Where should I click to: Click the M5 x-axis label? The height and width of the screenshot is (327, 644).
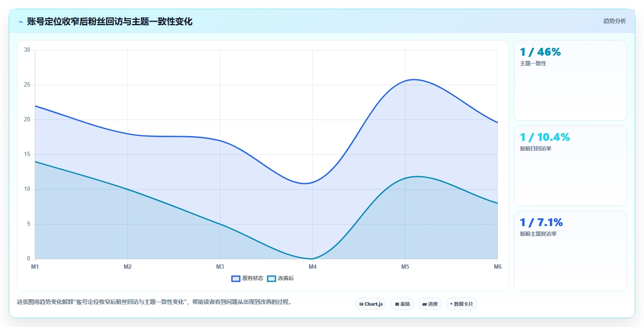coord(405,267)
